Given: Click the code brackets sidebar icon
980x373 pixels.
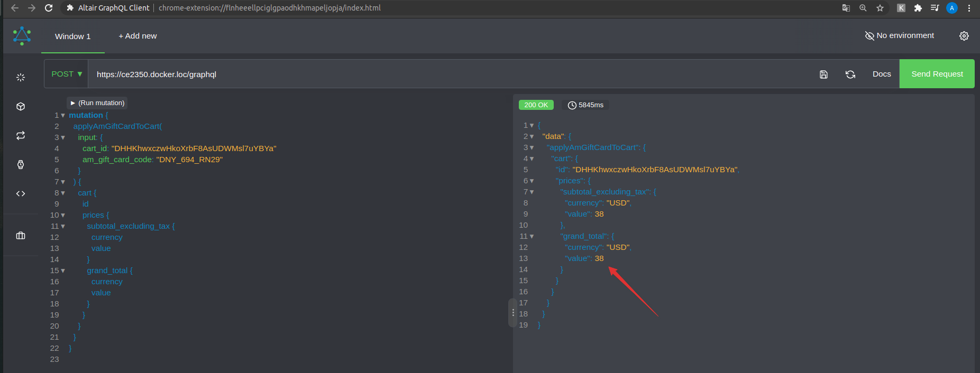Looking at the screenshot, I should (x=21, y=194).
